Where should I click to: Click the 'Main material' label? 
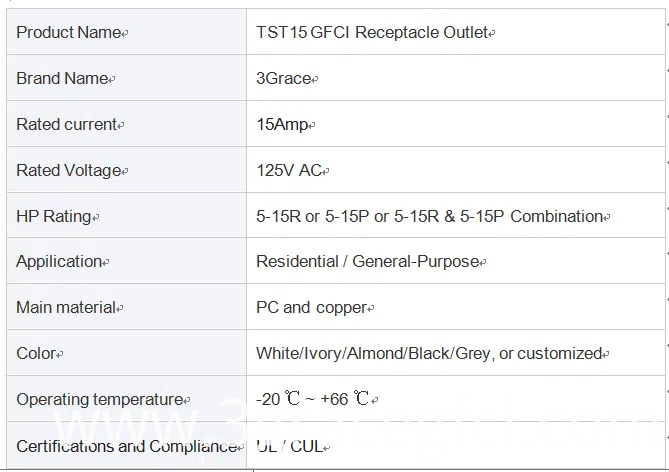tap(66, 308)
